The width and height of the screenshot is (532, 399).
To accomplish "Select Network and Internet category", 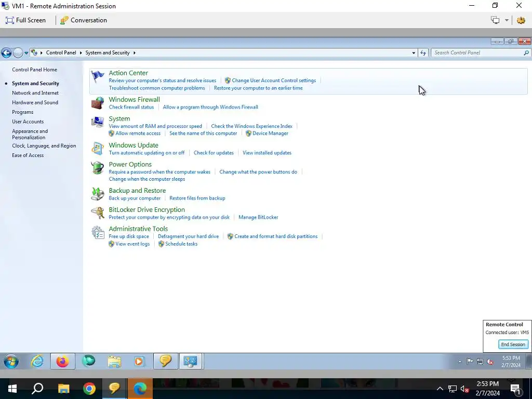I will tap(35, 92).
